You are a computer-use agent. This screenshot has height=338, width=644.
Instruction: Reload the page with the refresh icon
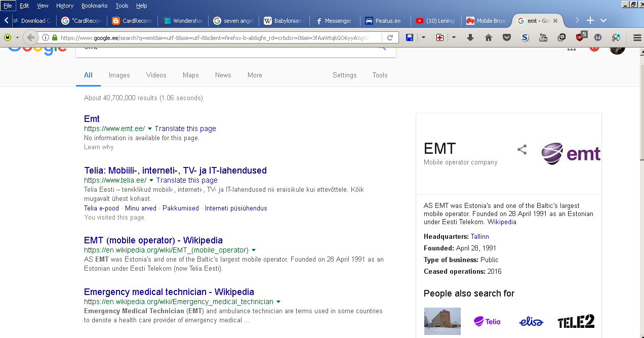(390, 37)
